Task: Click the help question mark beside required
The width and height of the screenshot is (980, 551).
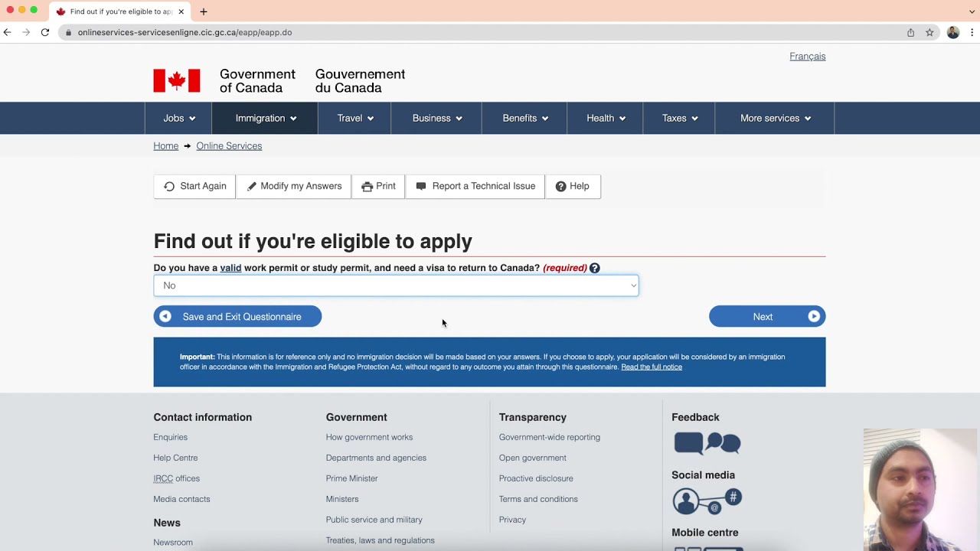Action: 595,268
